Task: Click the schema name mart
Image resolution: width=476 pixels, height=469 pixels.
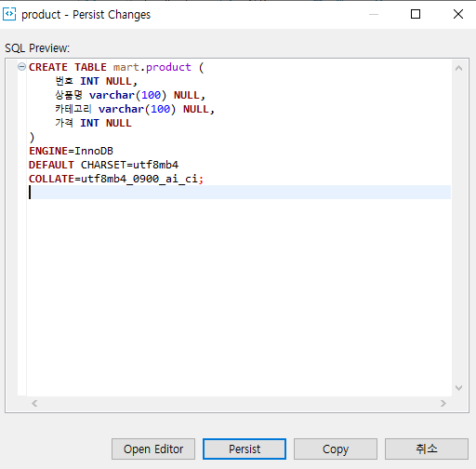Action: pos(126,67)
